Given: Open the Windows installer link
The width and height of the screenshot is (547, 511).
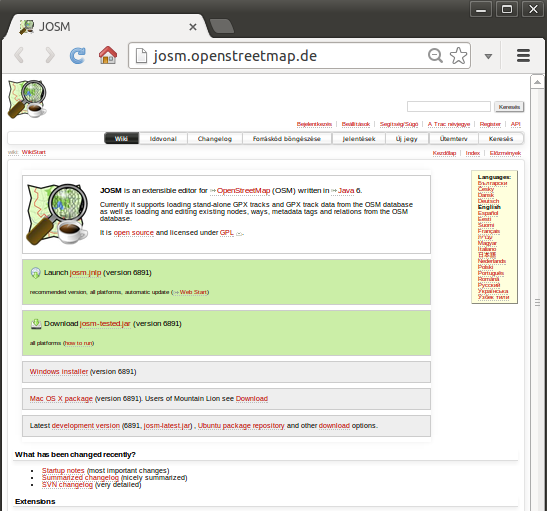Looking at the screenshot, I should pos(59,372).
